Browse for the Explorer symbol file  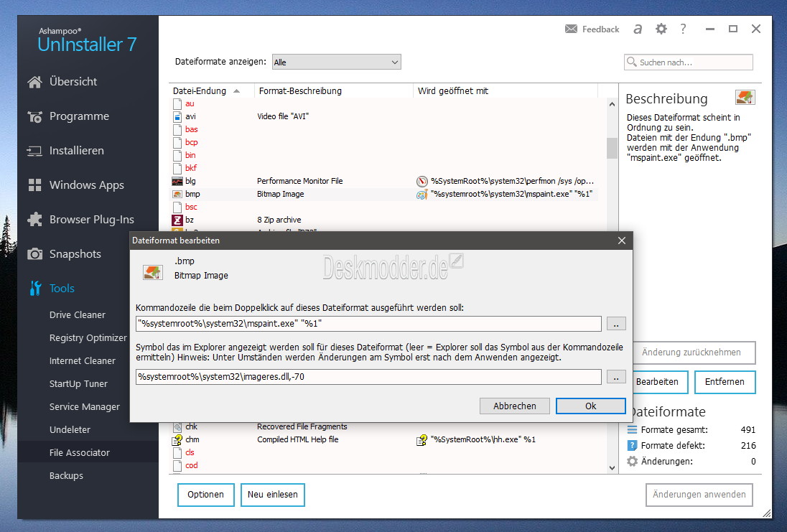(x=616, y=377)
